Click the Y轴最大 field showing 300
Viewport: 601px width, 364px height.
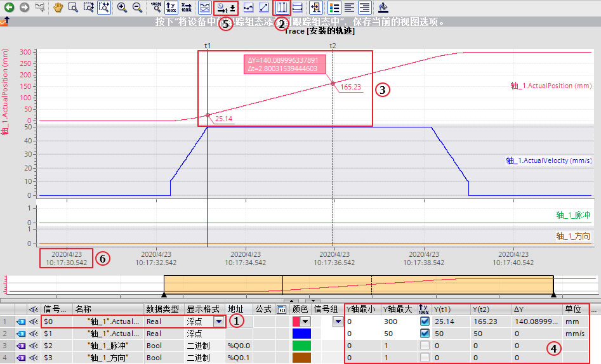(x=399, y=322)
